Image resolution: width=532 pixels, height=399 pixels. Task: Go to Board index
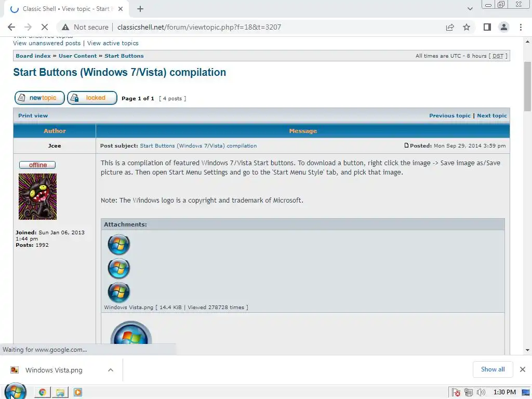(33, 56)
